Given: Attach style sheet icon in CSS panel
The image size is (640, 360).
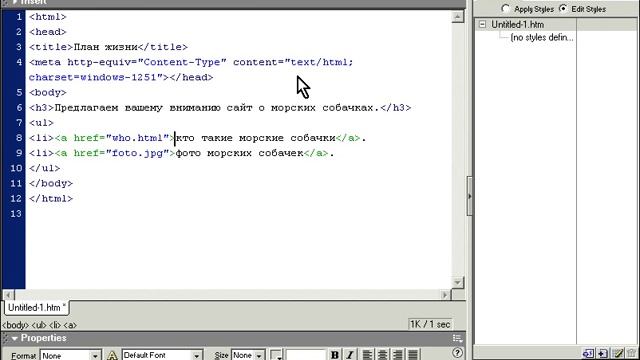Looking at the screenshot, I should 588,353.
